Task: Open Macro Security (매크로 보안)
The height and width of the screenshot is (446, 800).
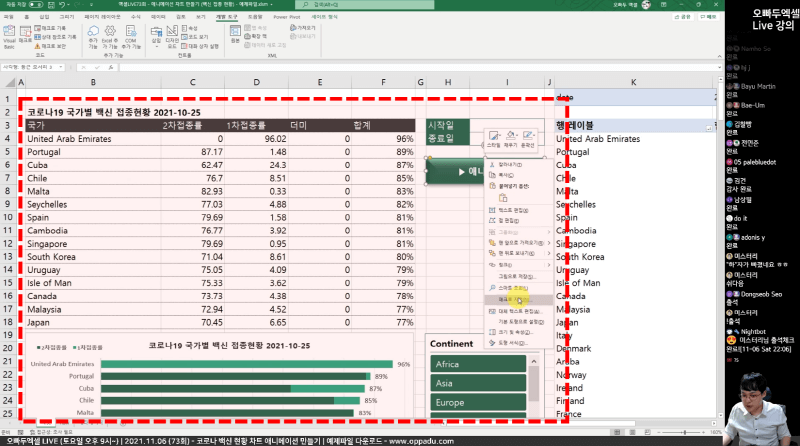Action: tap(51, 46)
